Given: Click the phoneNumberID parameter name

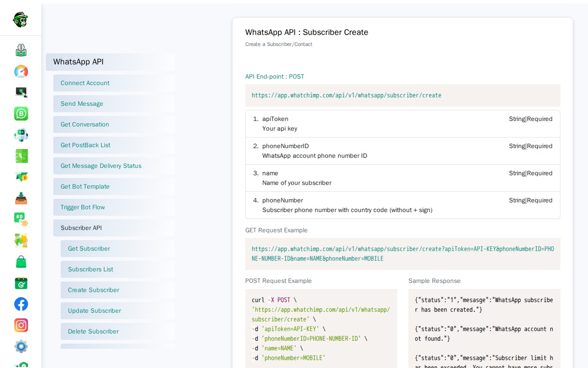Looking at the screenshot, I should 285,146.
